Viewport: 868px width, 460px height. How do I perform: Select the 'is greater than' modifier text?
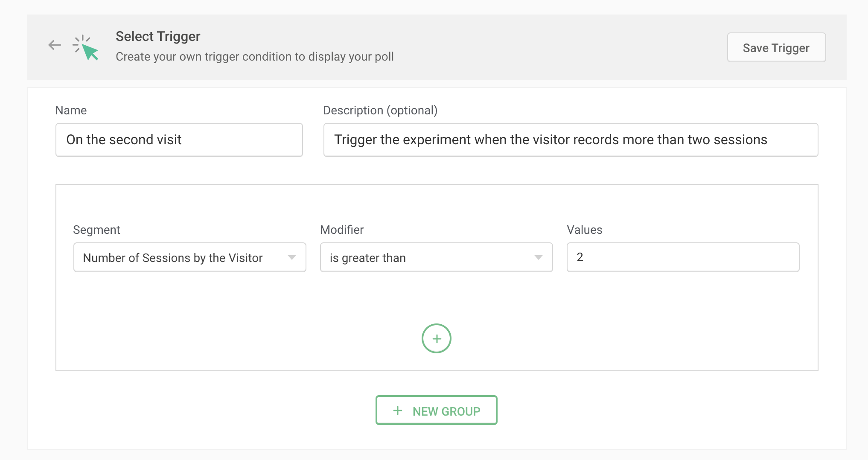tap(367, 258)
